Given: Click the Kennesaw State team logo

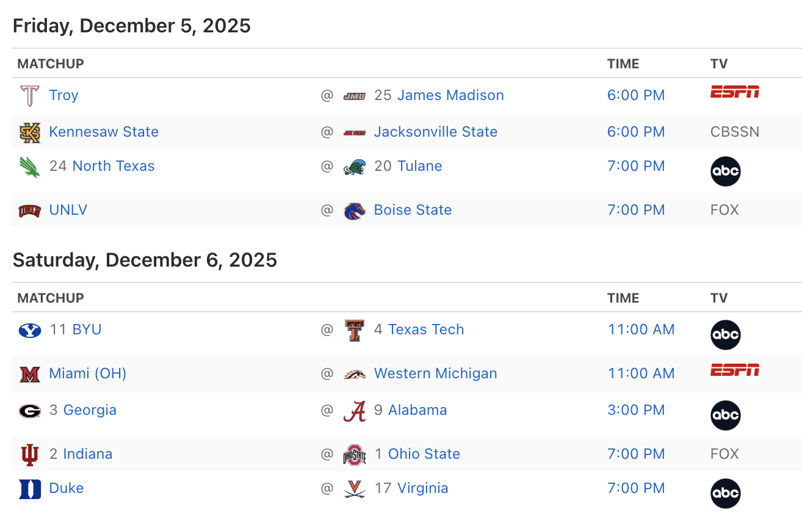Looking at the screenshot, I should pos(29,132).
